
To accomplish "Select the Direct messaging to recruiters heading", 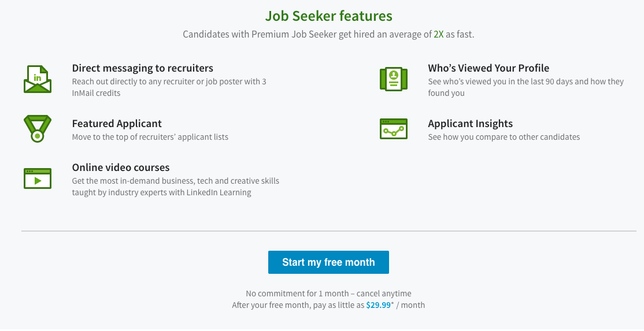I will point(142,68).
